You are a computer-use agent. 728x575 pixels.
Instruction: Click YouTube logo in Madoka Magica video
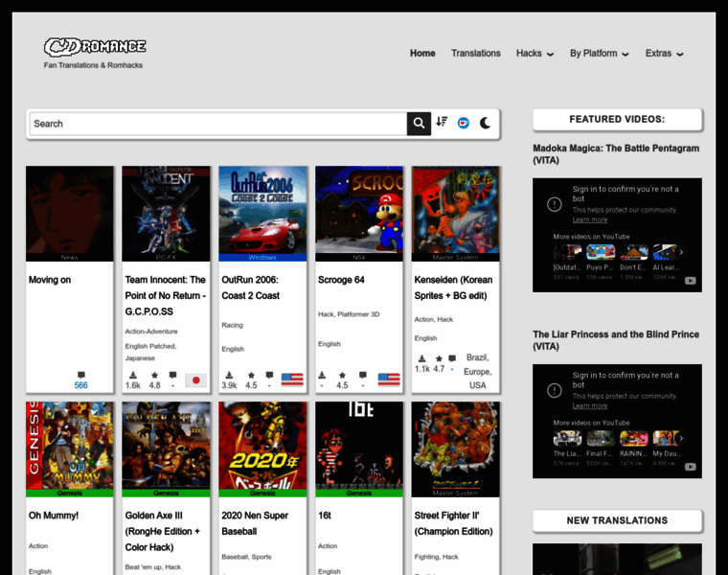pyautogui.click(x=691, y=281)
